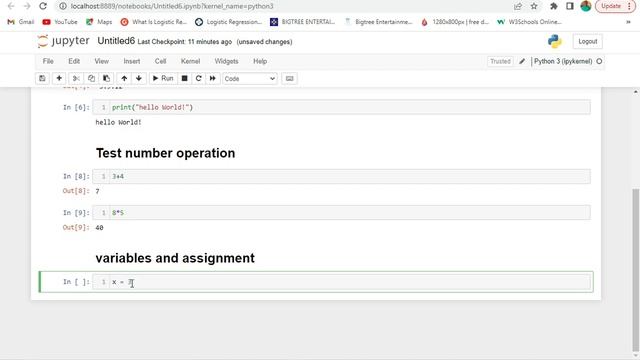This screenshot has height=360, width=640.
Task: Restart kernel and run all cells icon
Action: pyautogui.click(x=213, y=78)
